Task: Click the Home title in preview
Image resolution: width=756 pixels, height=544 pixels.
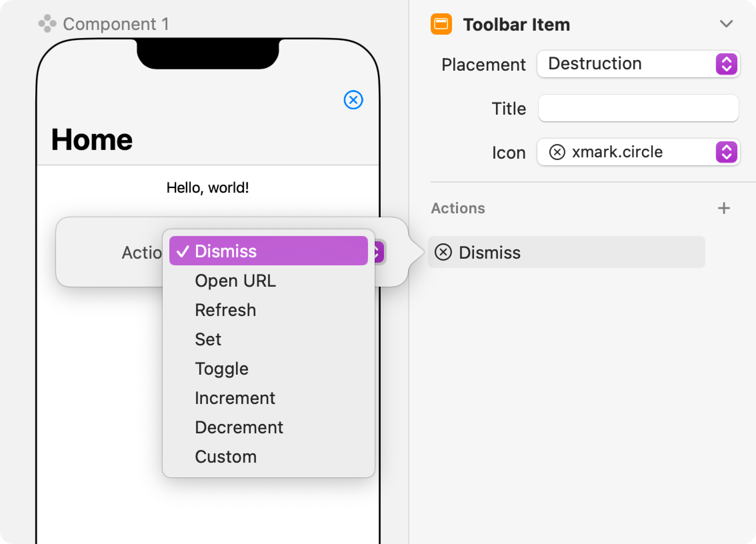Action: point(92,139)
